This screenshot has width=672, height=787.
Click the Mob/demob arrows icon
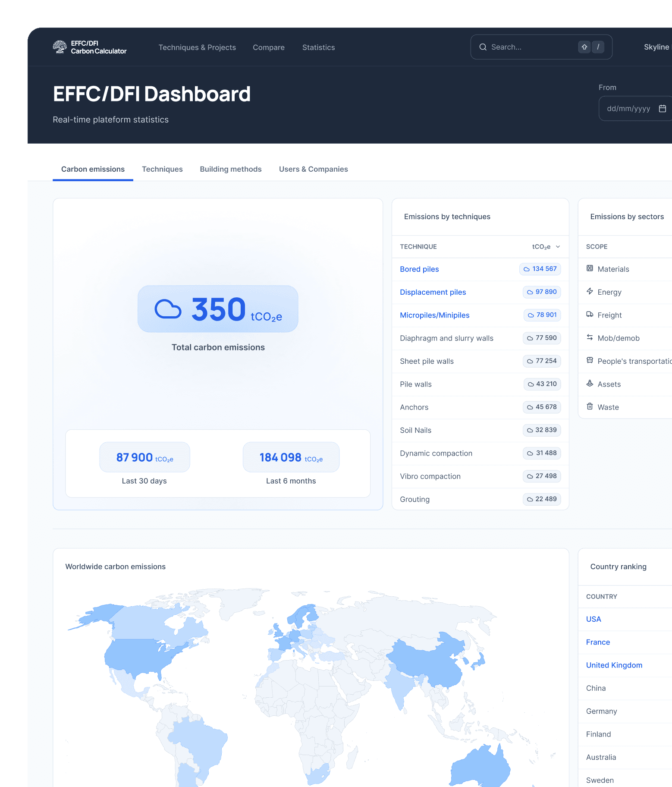pos(590,337)
